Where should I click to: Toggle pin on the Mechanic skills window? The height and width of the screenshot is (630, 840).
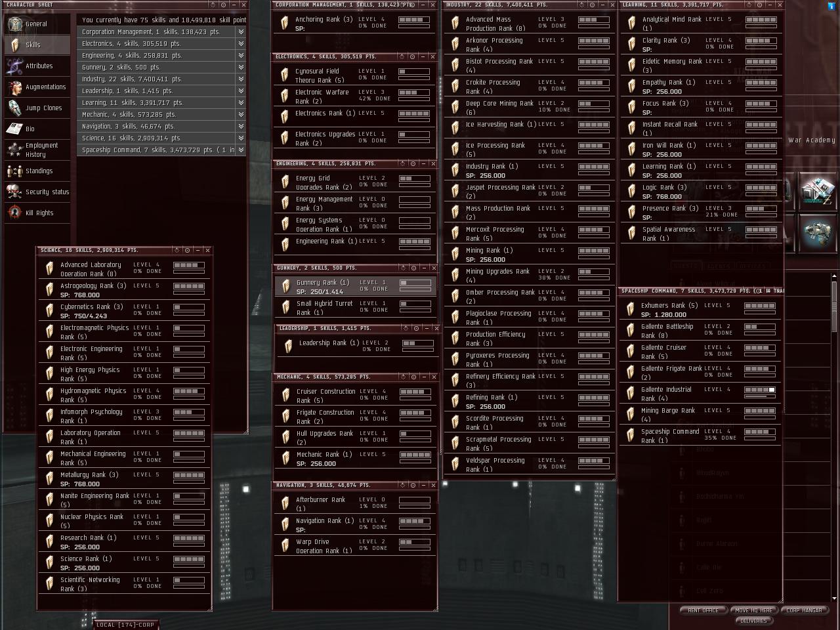point(413,377)
